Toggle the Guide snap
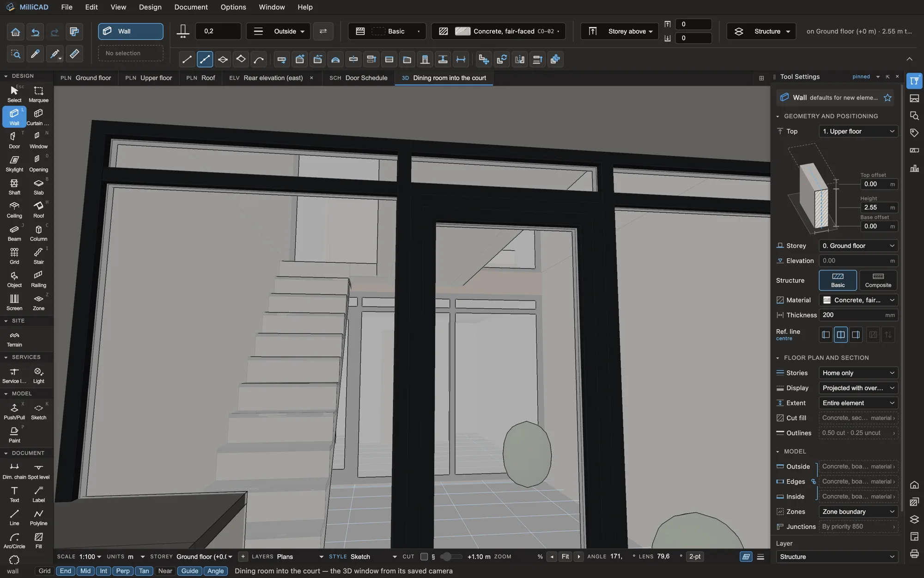This screenshot has width=924, height=578. [x=189, y=571]
